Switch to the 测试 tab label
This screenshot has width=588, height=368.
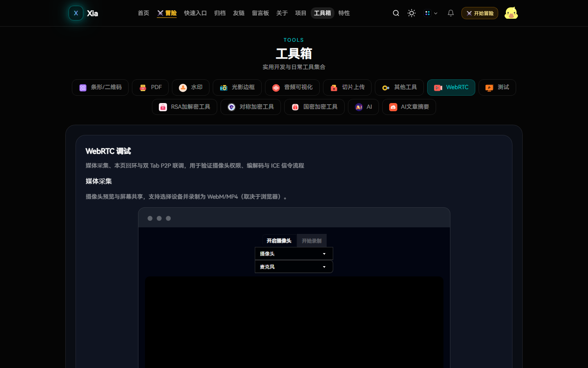503,87
